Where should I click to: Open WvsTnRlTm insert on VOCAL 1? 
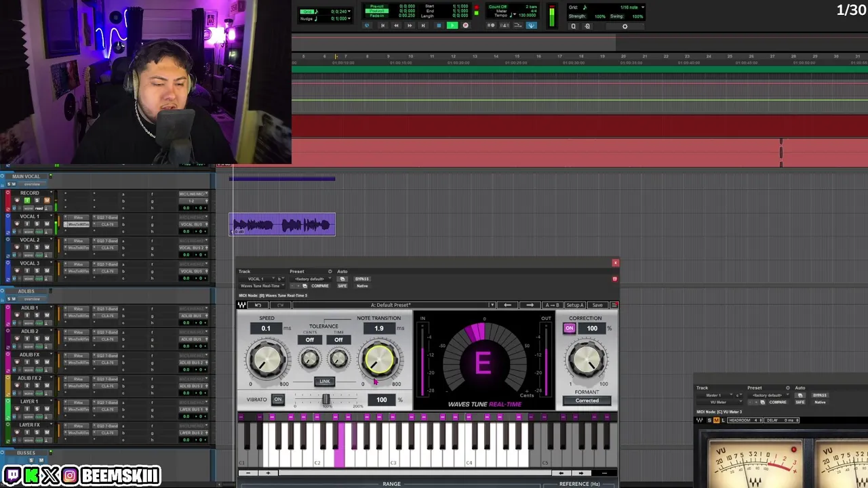coord(77,224)
